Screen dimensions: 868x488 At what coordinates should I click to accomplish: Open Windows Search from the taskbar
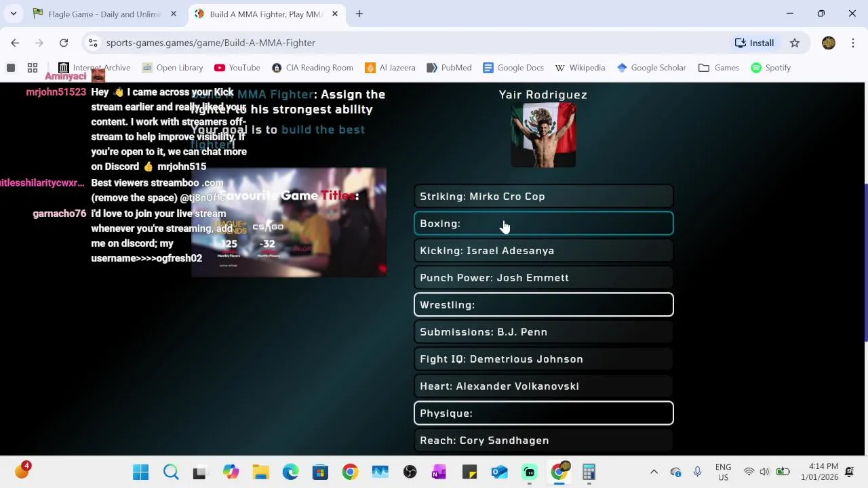coord(171,472)
